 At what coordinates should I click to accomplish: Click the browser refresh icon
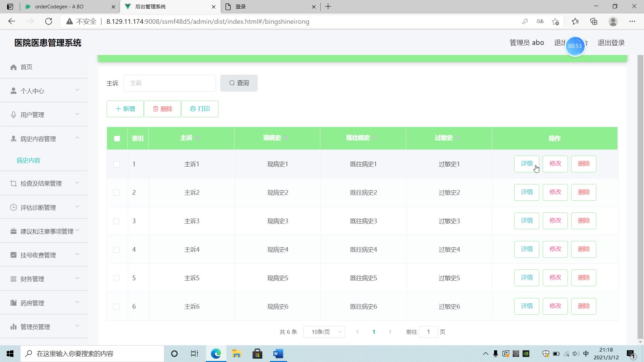[x=49, y=21]
